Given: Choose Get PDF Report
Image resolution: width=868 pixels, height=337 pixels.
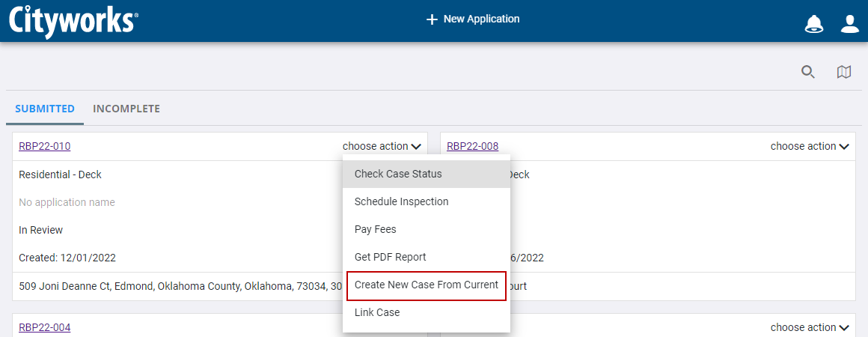Looking at the screenshot, I should pos(427,257).
